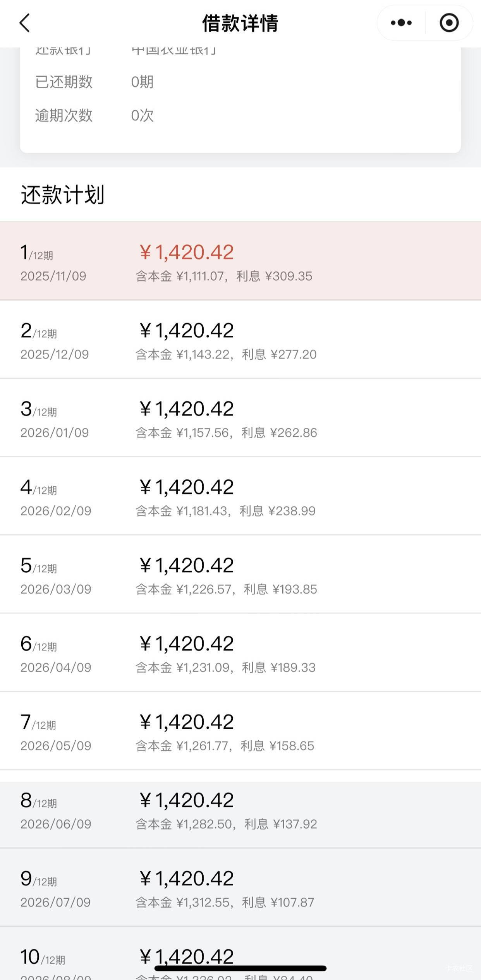The width and height of the screenshot is (481, 980).
Task: Select installment 1 due 2025/11/09
Action: (x=240, y=261)
